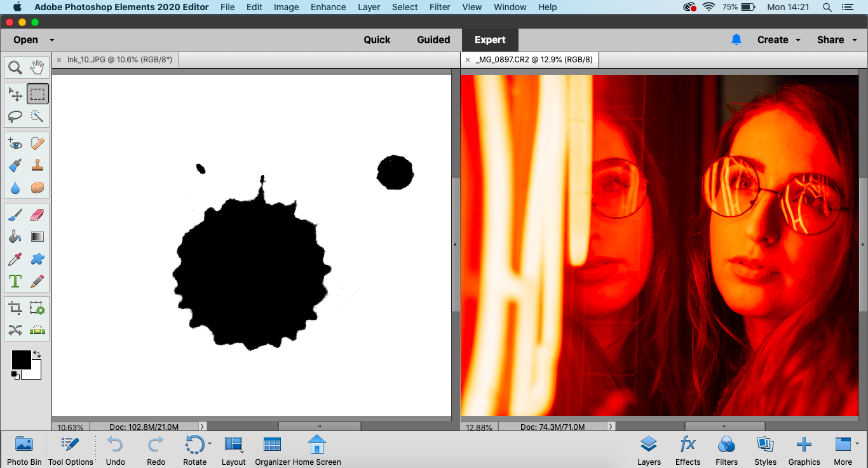
Task: Reset colors to default black and white
Action: 15,375
